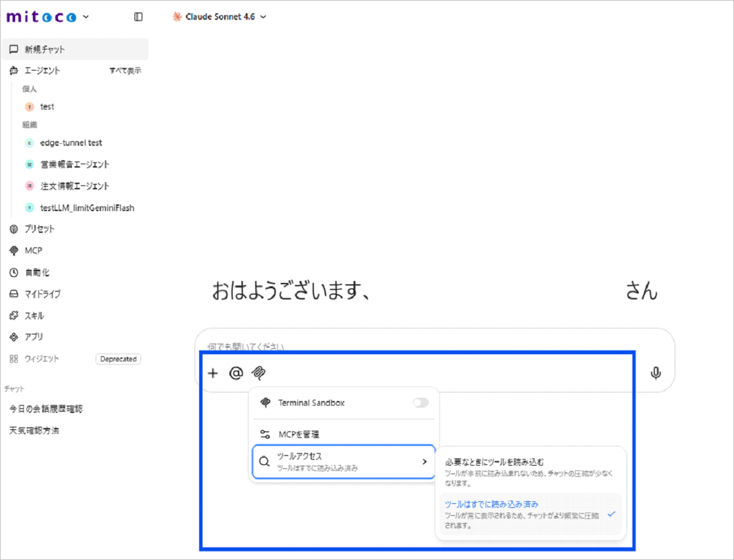
Task: Click the Claude sunburst model icon
Action: (177, 17)
